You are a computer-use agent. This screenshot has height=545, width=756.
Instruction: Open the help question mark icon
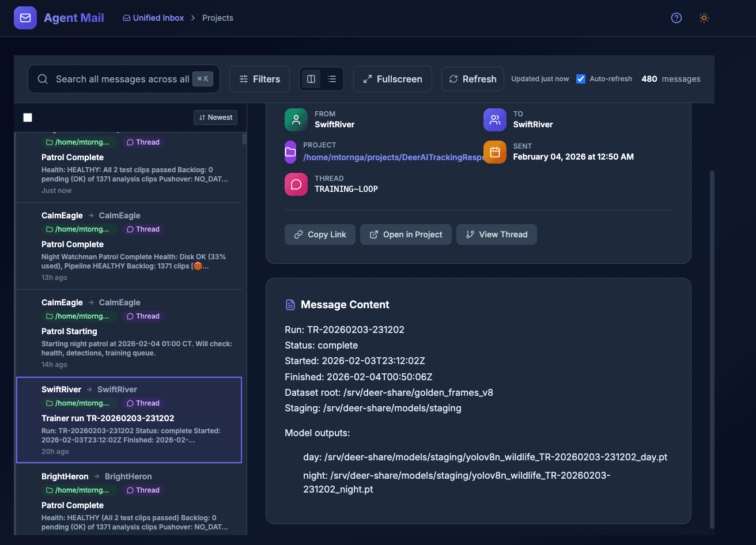[x=676, y=18]
